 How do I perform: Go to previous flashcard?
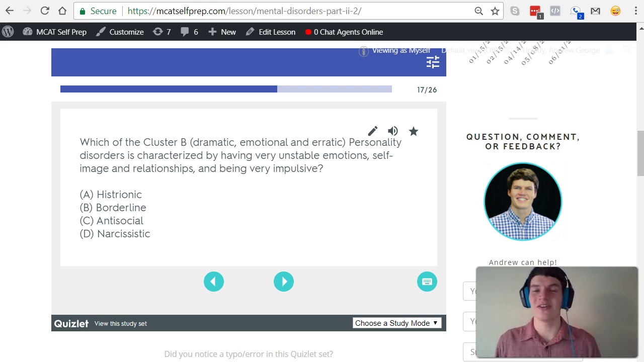[214, 282]
